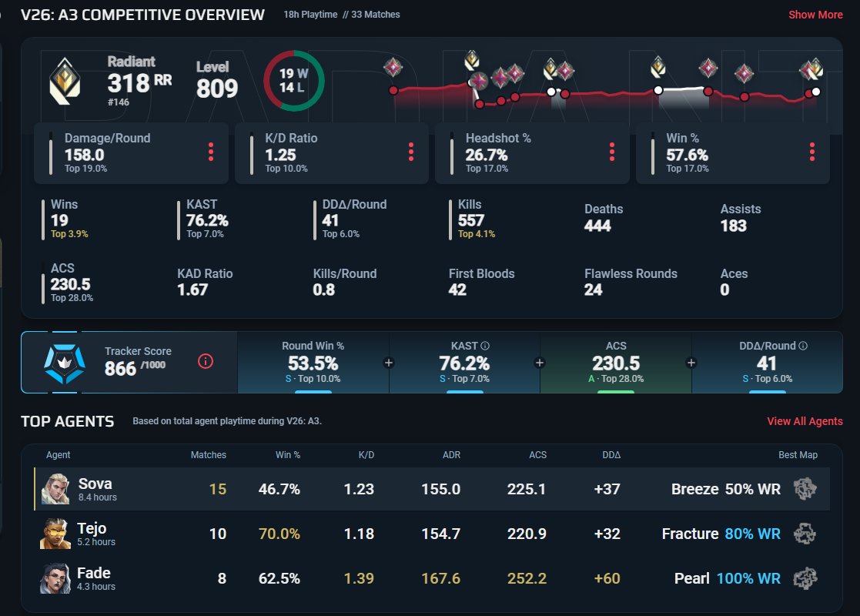This screenshot has height=616, width=860.
Task: Click the KAD Ratio 1.67 stat
Action: (x=205, y=281)
